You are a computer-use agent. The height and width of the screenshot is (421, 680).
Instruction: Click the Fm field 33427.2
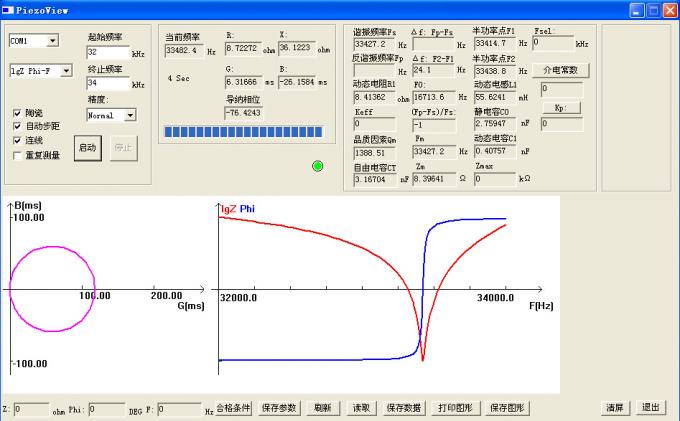(434, 152)
